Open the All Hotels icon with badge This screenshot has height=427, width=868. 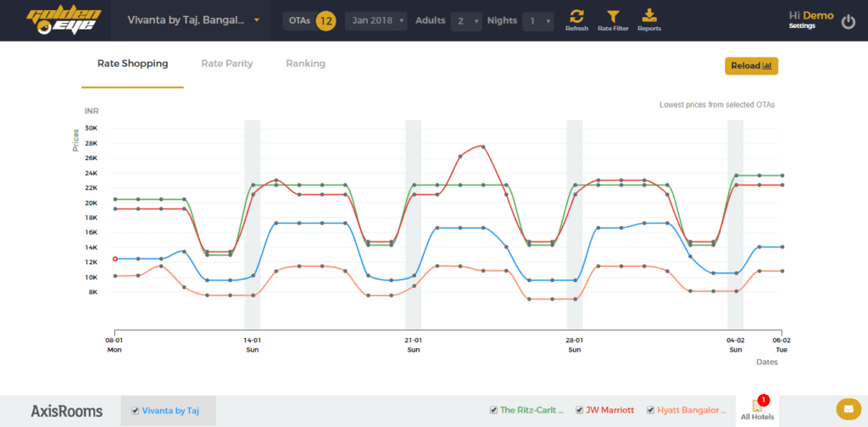(x=756, y=408)
